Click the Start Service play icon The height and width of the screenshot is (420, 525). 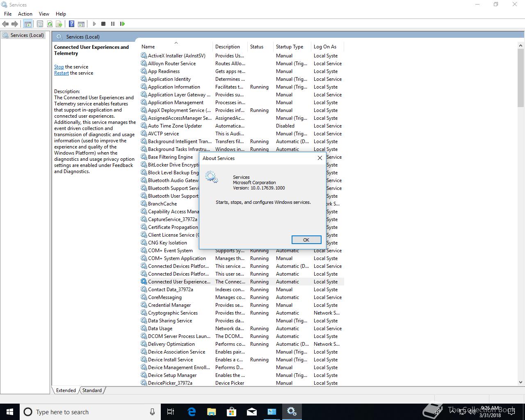[94, 24]
